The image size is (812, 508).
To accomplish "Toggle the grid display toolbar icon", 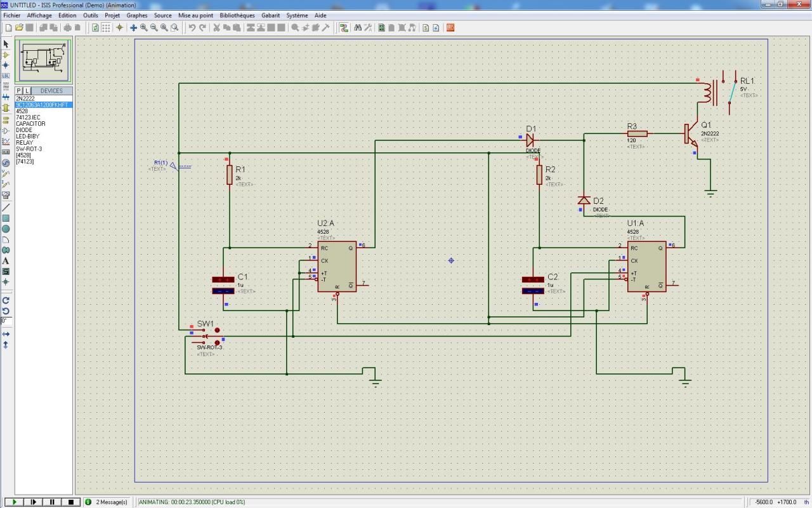I will pos(106,28).
